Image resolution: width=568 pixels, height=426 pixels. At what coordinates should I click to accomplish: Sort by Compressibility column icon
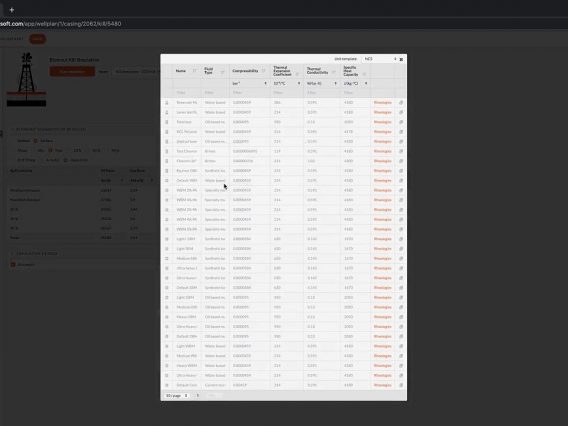coord(264,71)
